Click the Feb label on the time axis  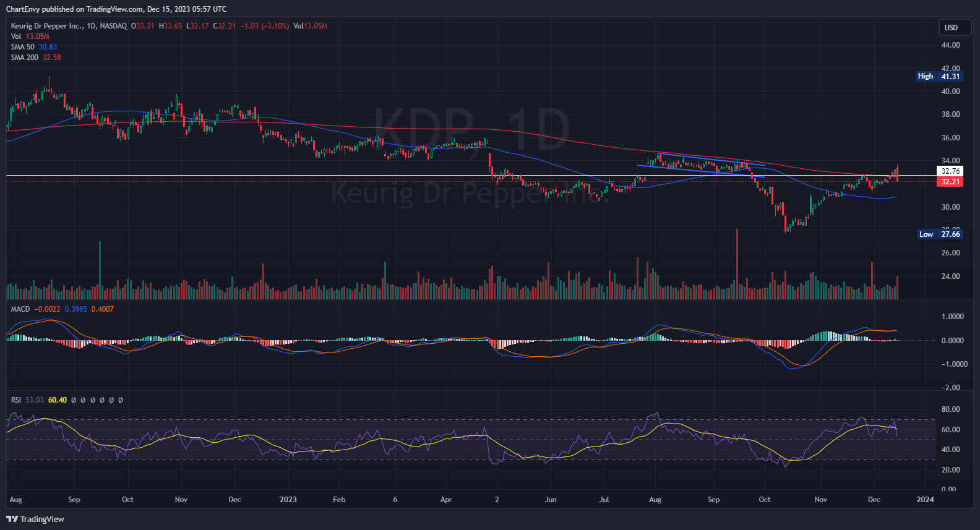tap(339, 500)
